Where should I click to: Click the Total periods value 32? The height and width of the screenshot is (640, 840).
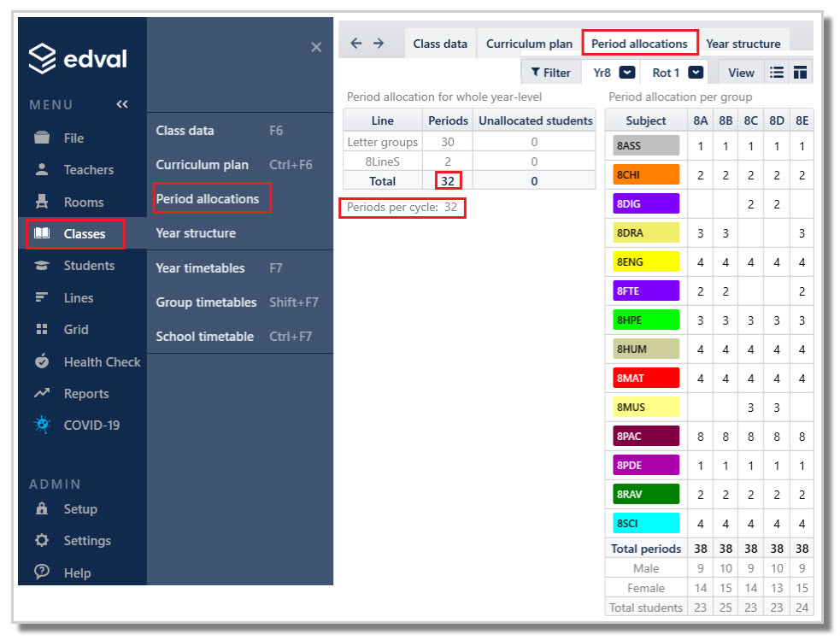(x=448, y=181)
